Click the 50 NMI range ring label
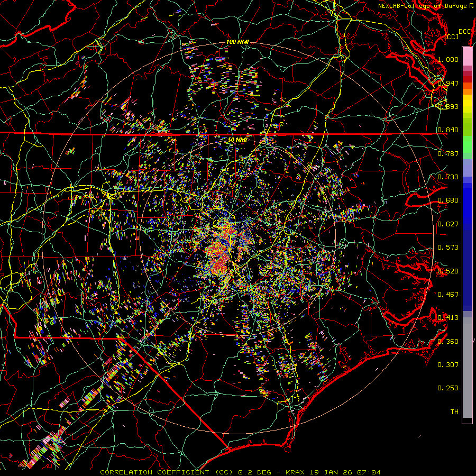Viewport: 476px width, 476px height. point(237,140)
